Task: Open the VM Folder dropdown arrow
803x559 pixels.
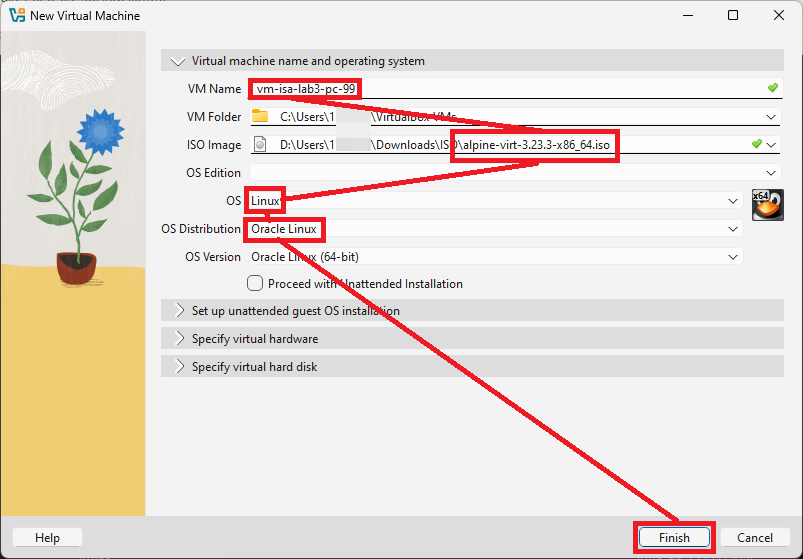Action: 771,117
